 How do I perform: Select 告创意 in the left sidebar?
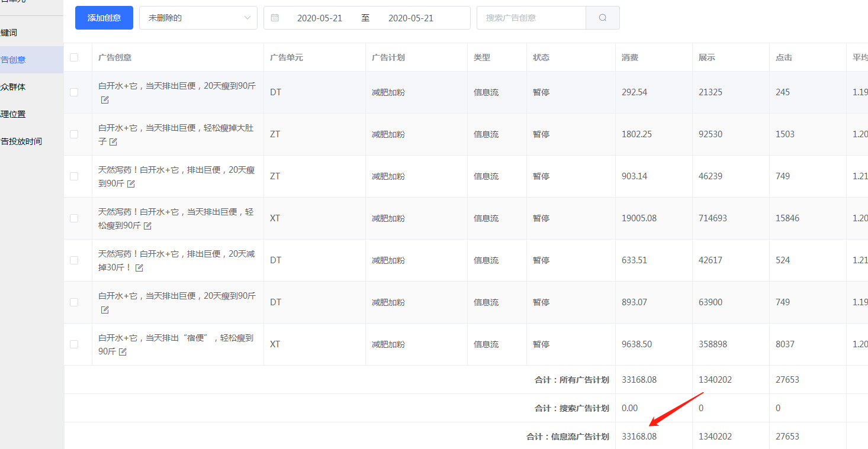point(14,60)
